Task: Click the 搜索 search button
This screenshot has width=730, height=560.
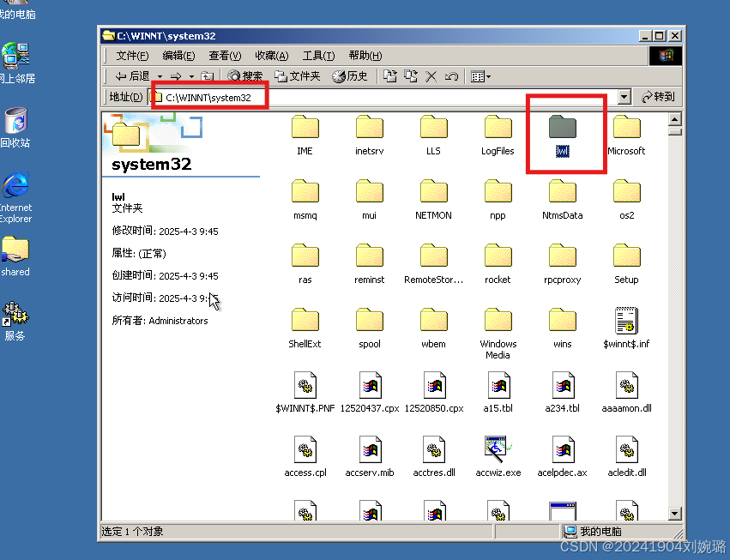Action: 244,76
